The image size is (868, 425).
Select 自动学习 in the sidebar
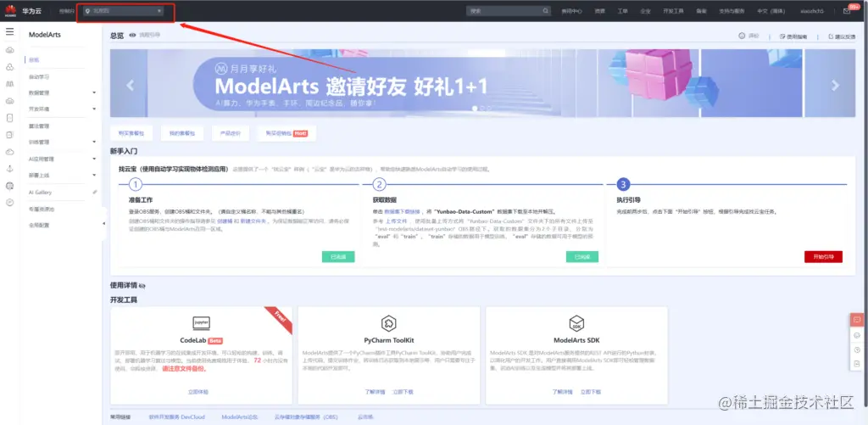click(x=39, y=76)
